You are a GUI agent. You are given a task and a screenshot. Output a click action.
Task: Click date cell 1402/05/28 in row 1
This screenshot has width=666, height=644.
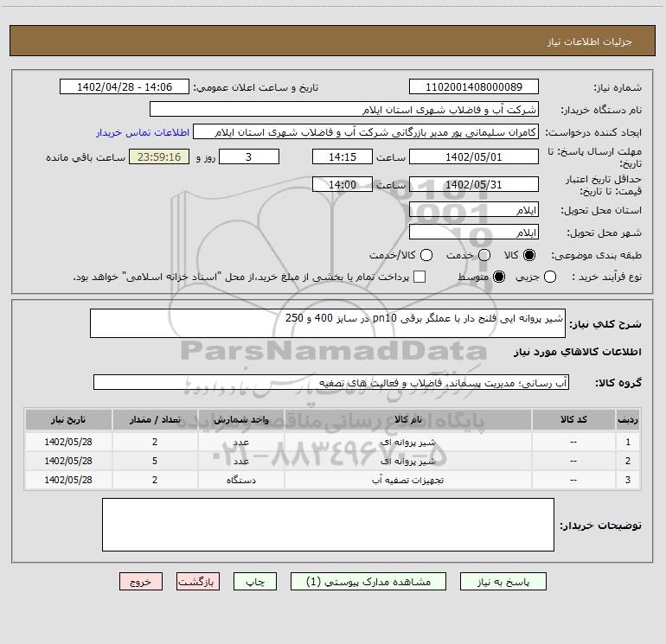coord(68,442)
